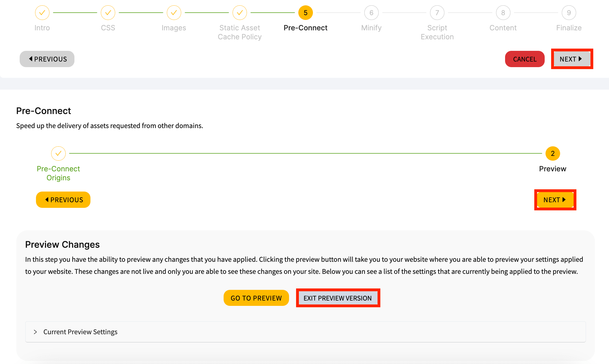Click the yellow NEXT sub-step button
Image resolution: width=609 pixels, height=364 pixels.
click(x=555, y=200)
